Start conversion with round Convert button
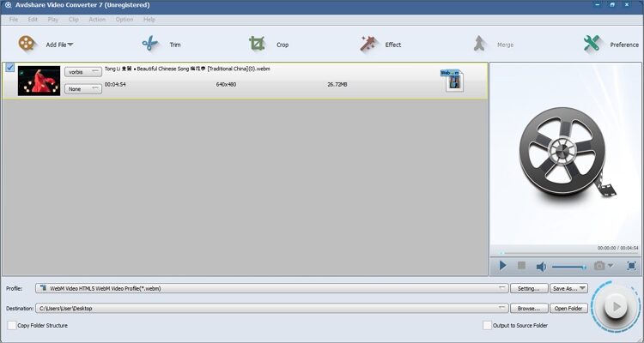The height and width of the screenshot is (343, 644). point(616,306)
